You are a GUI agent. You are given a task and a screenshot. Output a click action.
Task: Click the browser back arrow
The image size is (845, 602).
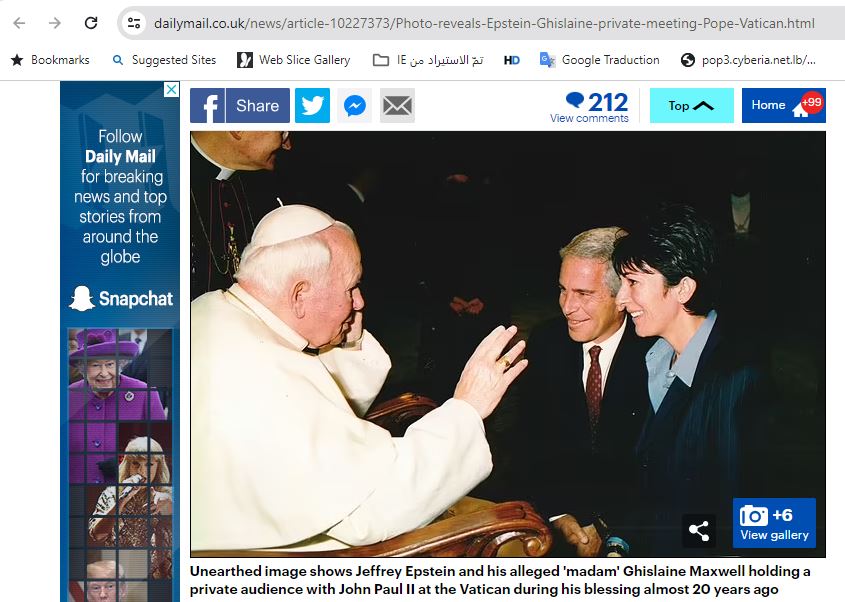pos(19,23)
